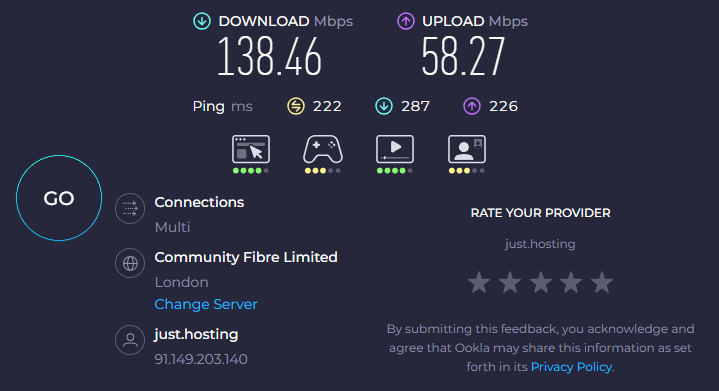Click the video streaming experience icon
The image size is (719, 391).
(x=395, y=149)
